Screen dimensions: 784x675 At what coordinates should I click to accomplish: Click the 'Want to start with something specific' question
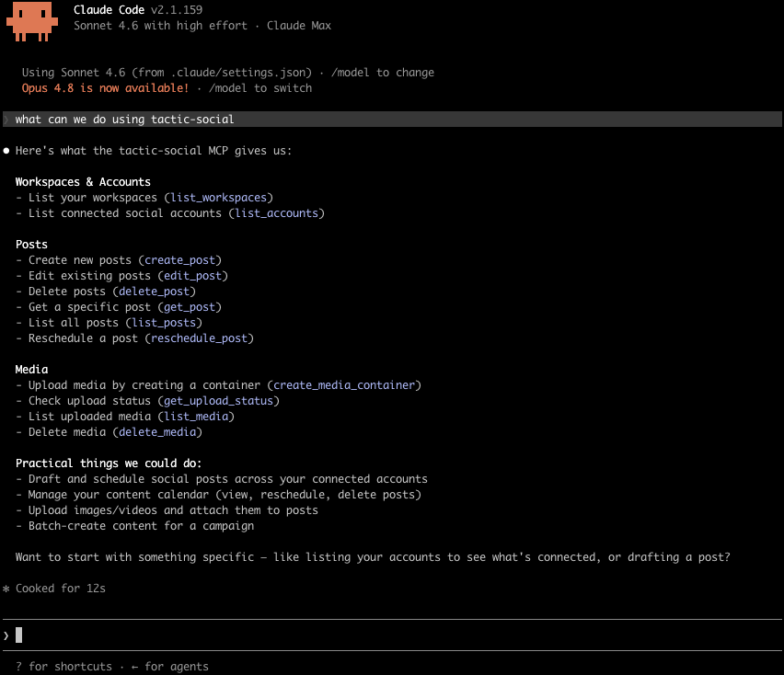coord(373,557)
